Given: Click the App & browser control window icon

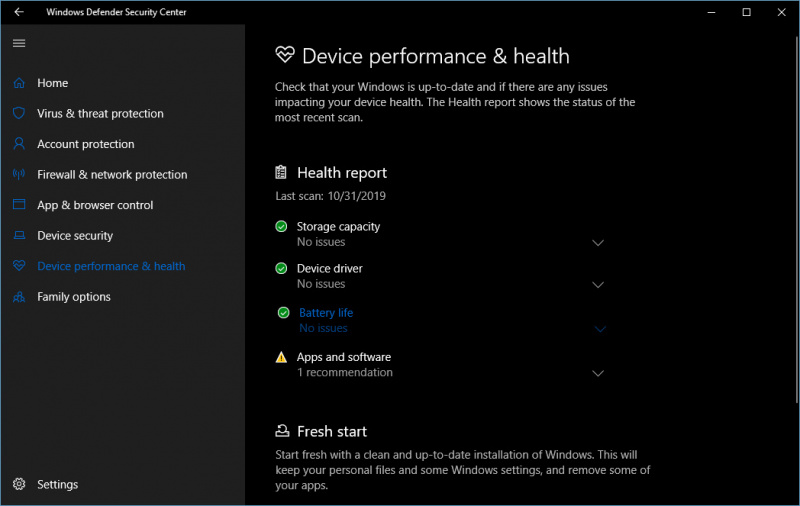Looking at the screenshot, I should pos(19,205).
